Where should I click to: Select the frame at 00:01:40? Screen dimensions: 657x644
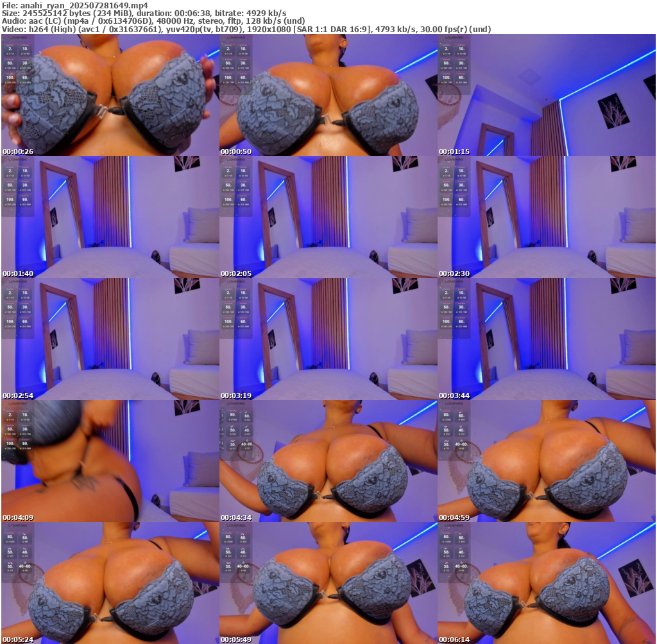pos(110,217)
